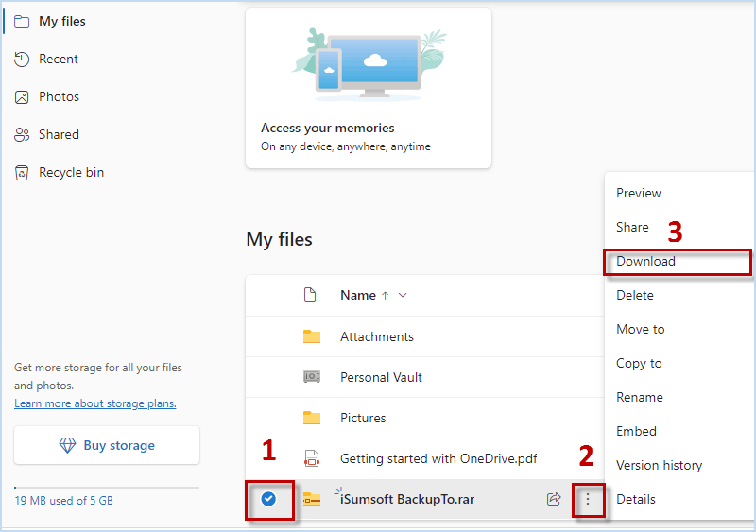Click the Name sort ascending arrow
Viewport: 756px width, 532px height.
(x=385, y=296)
